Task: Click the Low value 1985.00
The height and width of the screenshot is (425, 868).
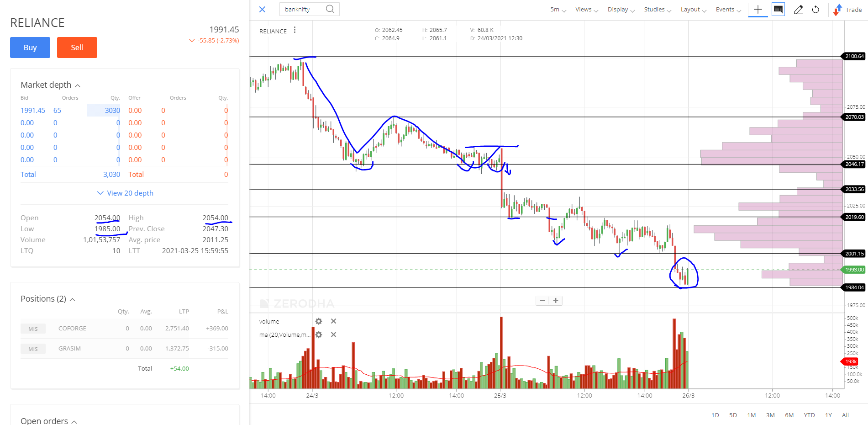Action: (107, 229)
